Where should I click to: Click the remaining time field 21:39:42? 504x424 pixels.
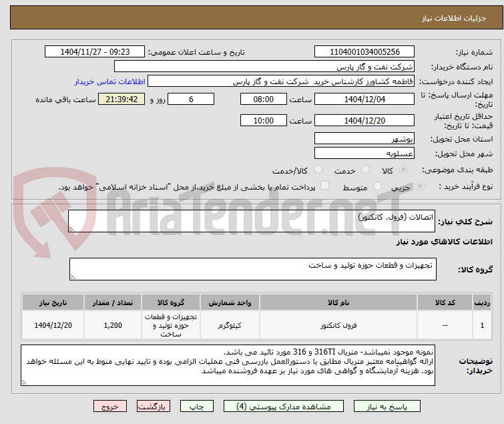click(121, 99)
